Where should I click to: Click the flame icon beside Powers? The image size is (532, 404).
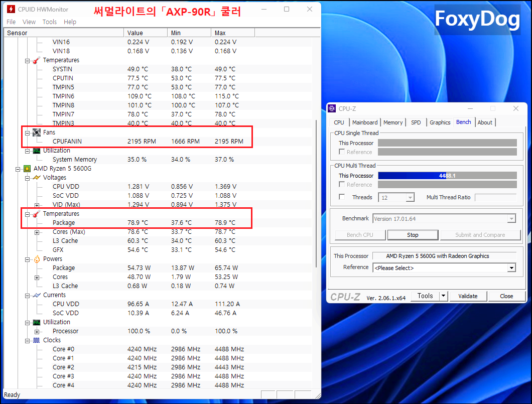click(x=36, y=259)
